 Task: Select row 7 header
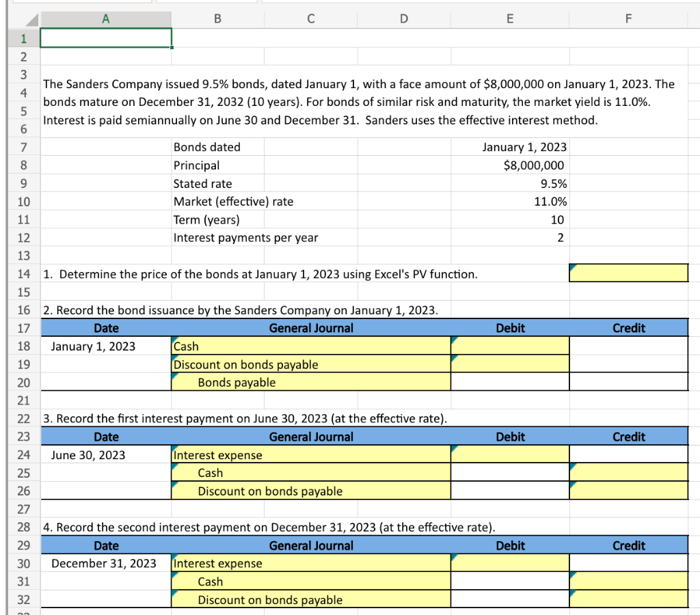coord(24,147)
